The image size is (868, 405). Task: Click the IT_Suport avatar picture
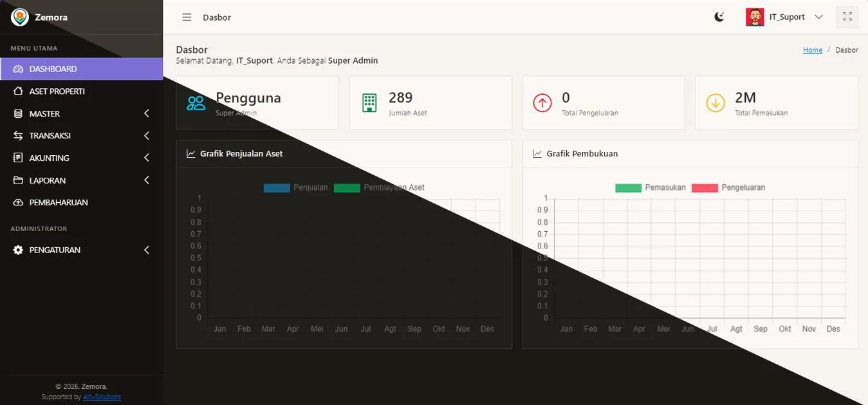point(755,17)
